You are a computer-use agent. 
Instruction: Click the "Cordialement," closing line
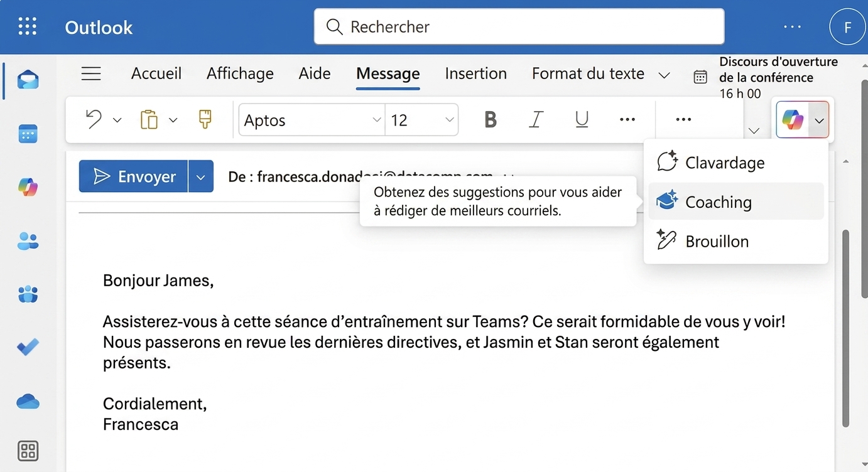click(x=155, y=404)
